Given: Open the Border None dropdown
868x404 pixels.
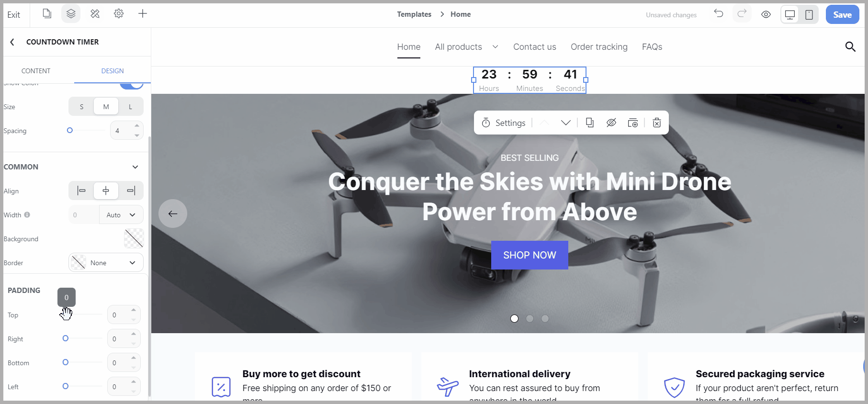Looking at the screenshot, I should [106, 263].
